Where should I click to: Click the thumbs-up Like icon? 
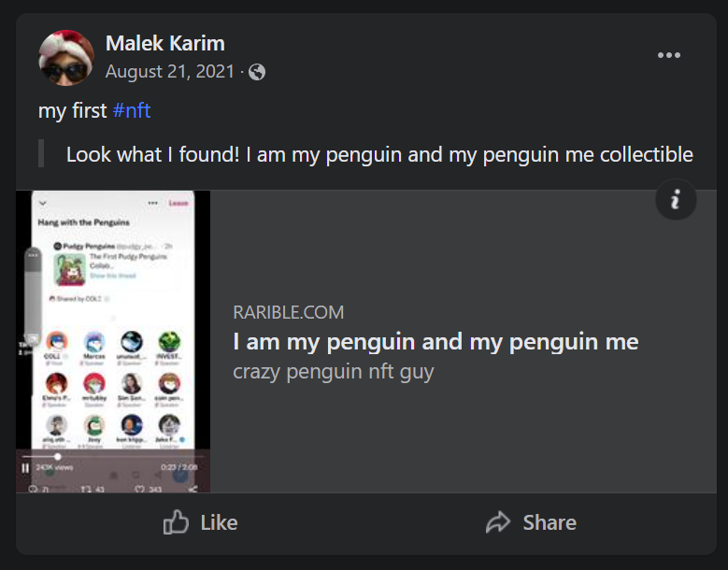(176, 522)
